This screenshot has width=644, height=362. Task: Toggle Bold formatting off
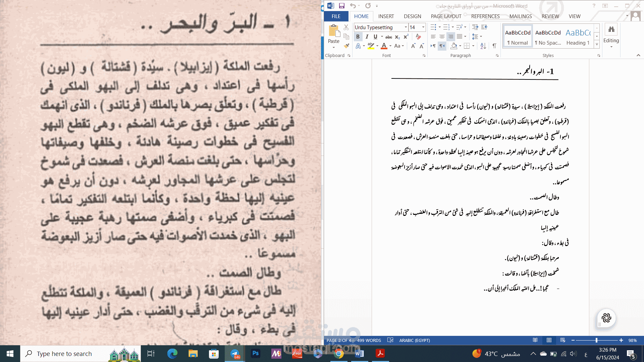358,37
